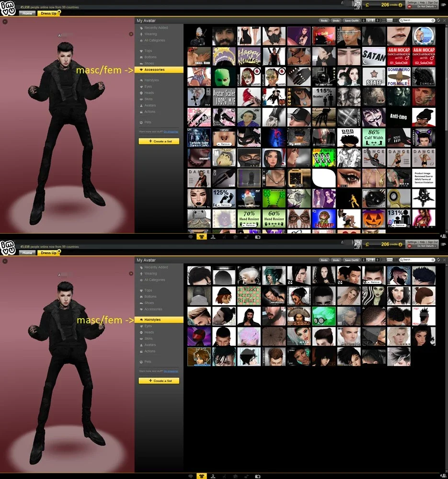Screen dimensions: 448x479
Task: Open Recently Added in Accessories window sidebar
Action: (x=156, y=27)
